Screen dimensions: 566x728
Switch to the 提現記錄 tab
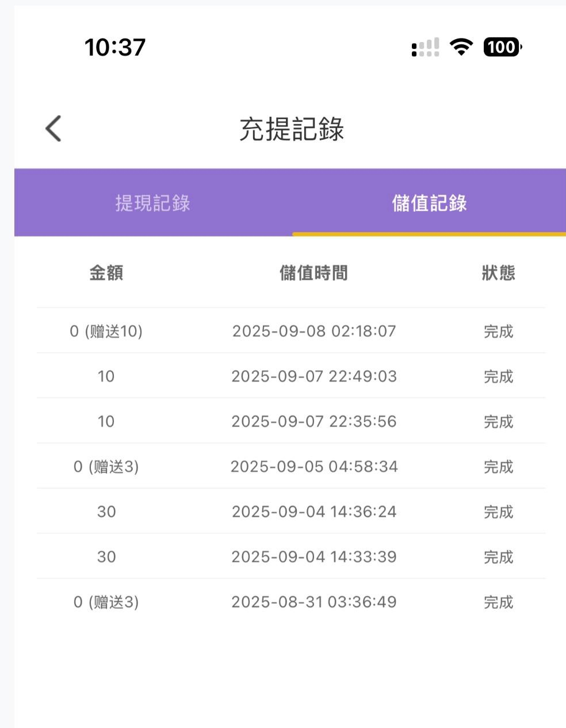[152, 203]
